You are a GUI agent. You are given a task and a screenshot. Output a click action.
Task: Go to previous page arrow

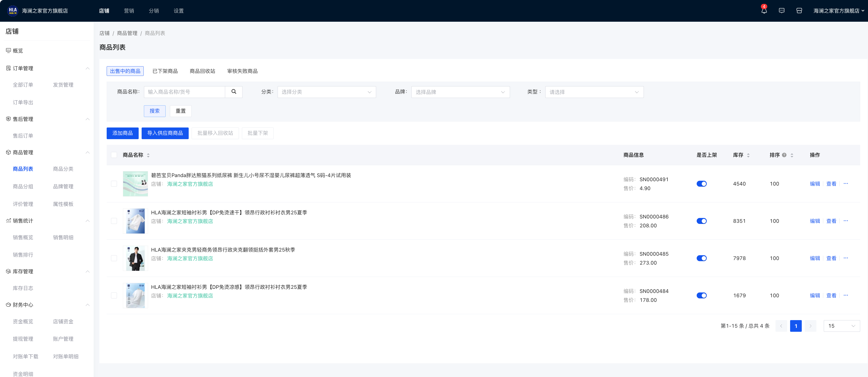781,326
